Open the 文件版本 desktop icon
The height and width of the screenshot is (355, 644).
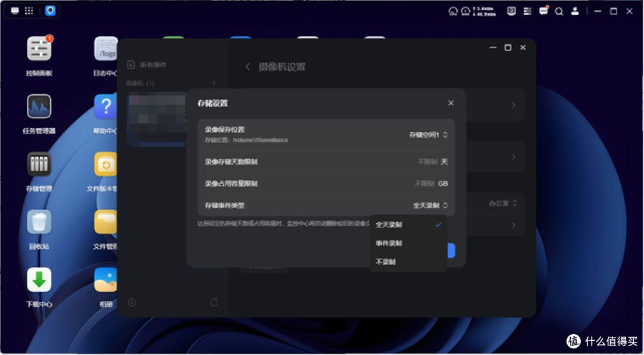106,164
